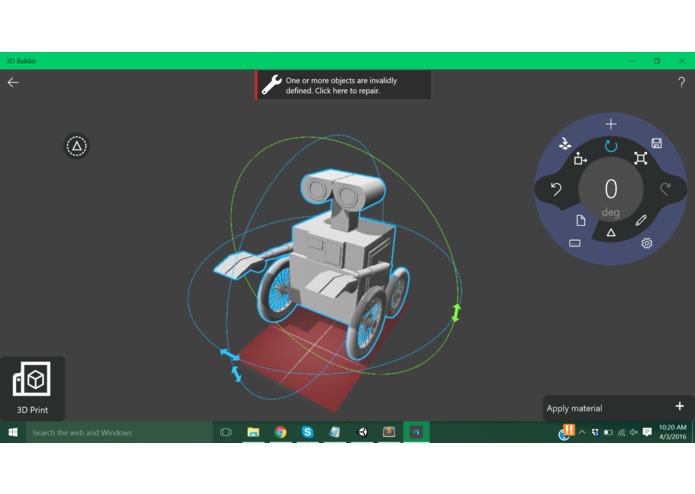This screenshot has height=494, width=695.
Task: Open the help question mark
Action: [681, 82]
